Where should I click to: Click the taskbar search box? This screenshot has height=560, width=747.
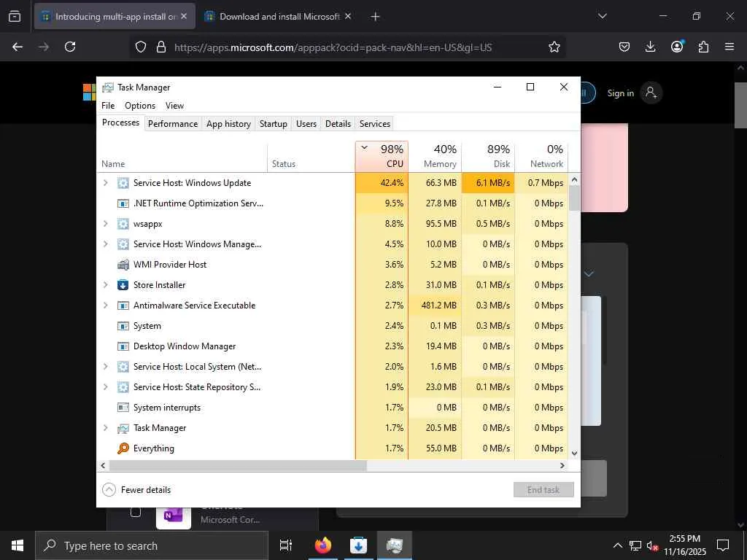coord(152,545)
